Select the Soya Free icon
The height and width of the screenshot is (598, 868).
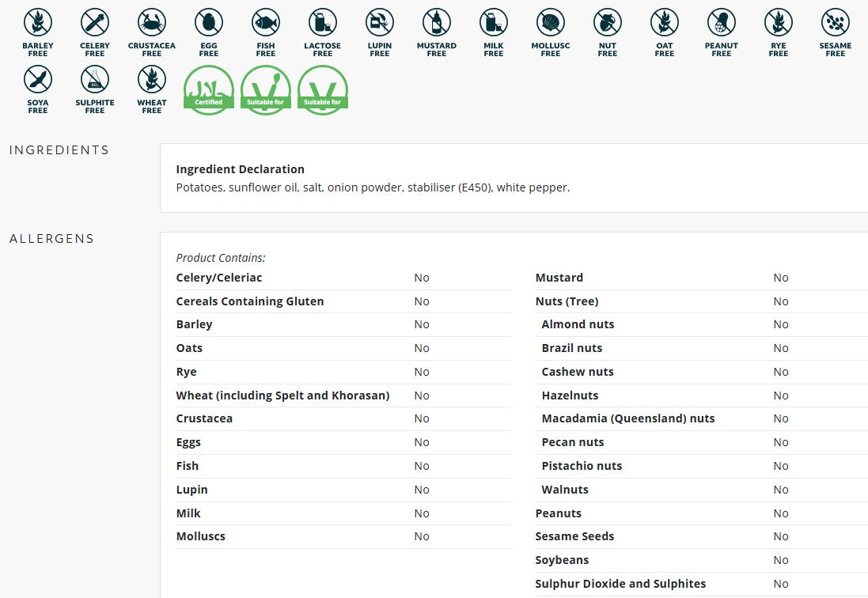click(38, 79)
